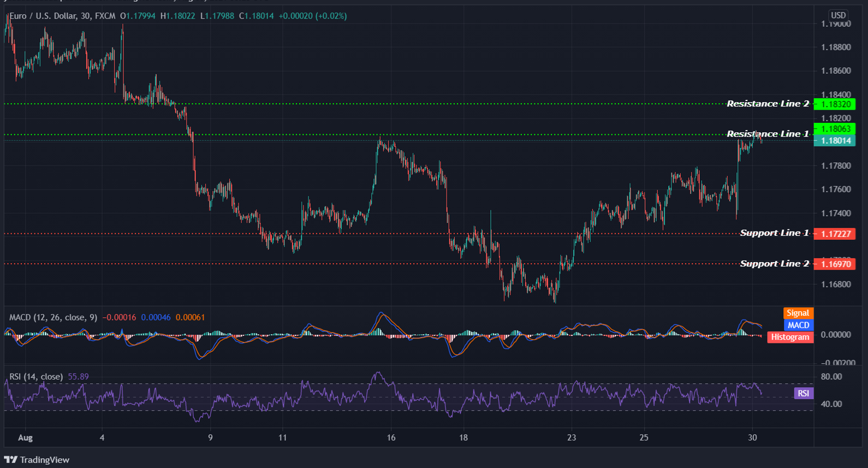Click the Resistance Line 2 label

pyautogui.click(x=768, y=104)
